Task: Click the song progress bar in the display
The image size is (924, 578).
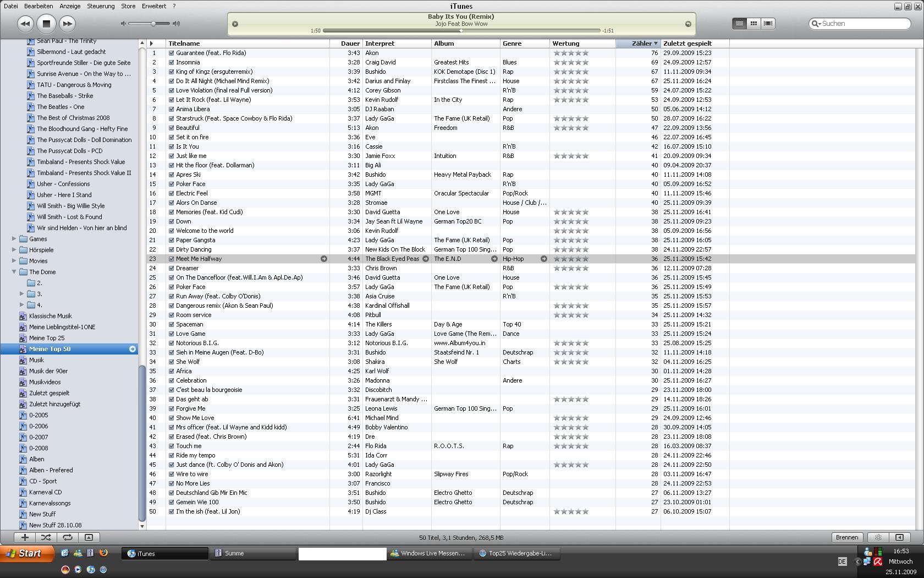Action: click(x=461, y=31)
